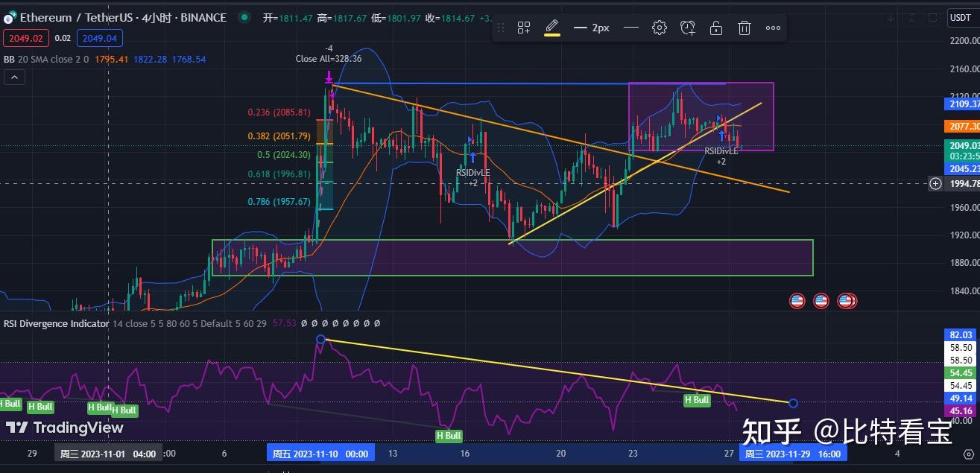Click the 2109.37 price axis label
Image resolution: width=980 pixels, height=473 pixels.
(x=963, y=104)
